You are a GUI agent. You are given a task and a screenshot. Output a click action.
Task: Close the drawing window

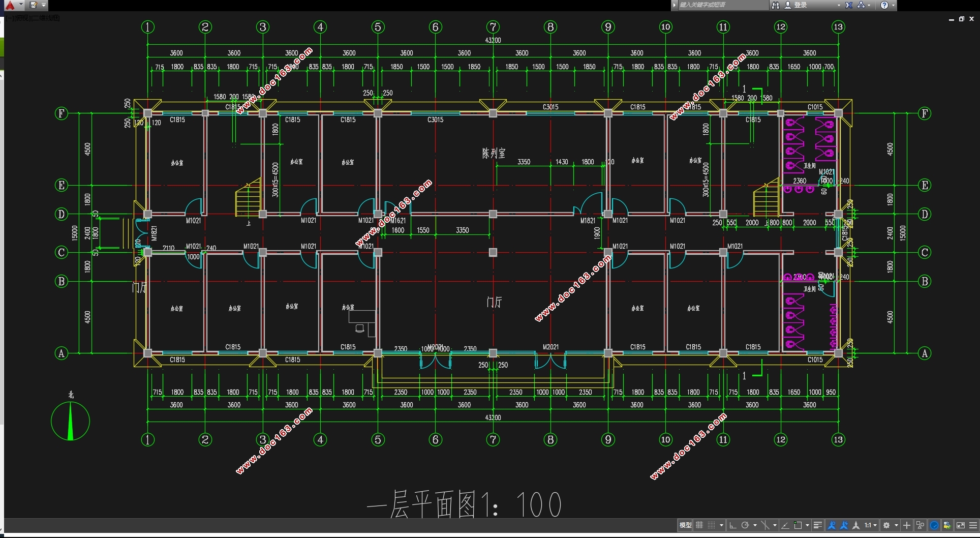point(971,19)
